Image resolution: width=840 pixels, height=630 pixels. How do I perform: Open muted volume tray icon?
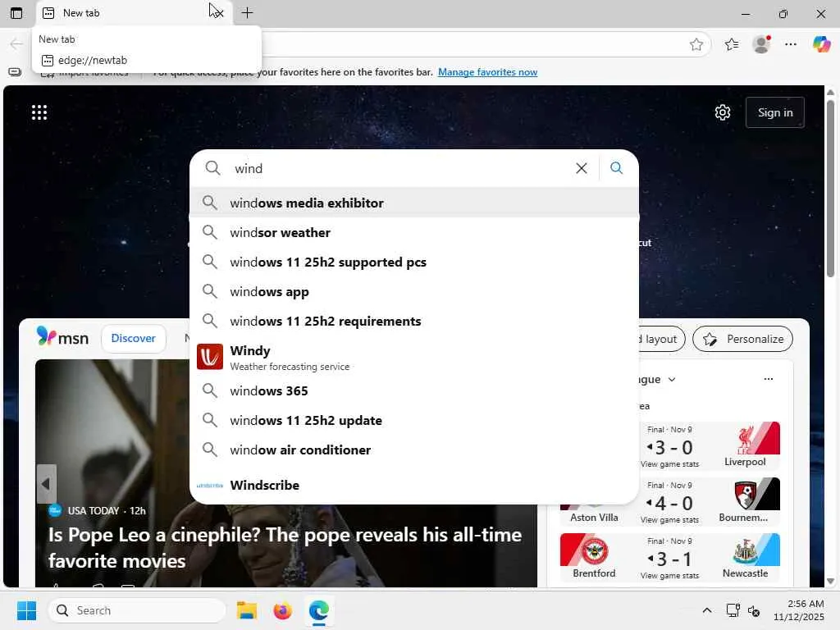(755, 610)
